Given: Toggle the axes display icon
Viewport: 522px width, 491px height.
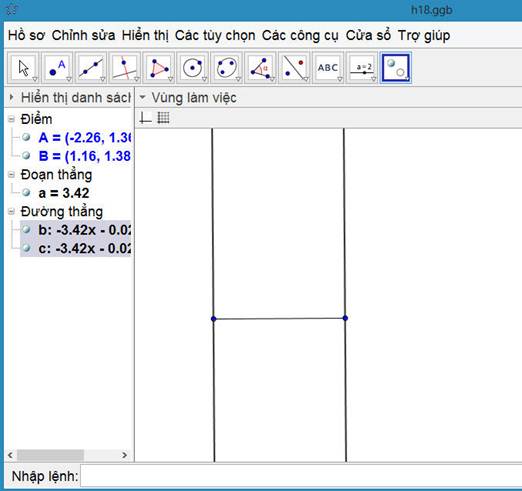Looking at the screenshot, I should tap(145, 118).
